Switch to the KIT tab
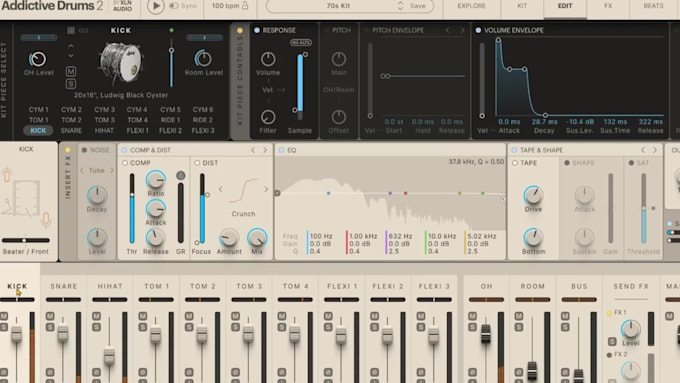 [x=522, y=6]
